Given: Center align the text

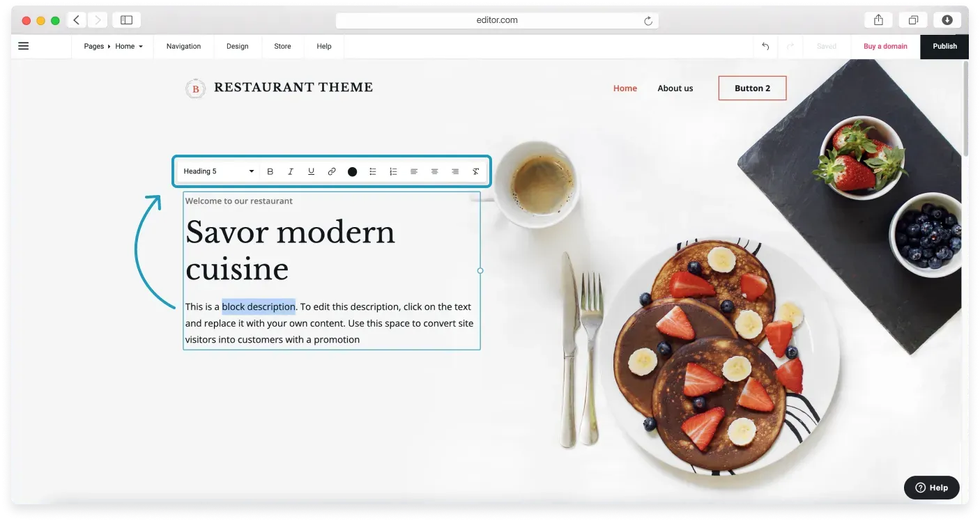Looking at the screenshot, I should 434,171.
